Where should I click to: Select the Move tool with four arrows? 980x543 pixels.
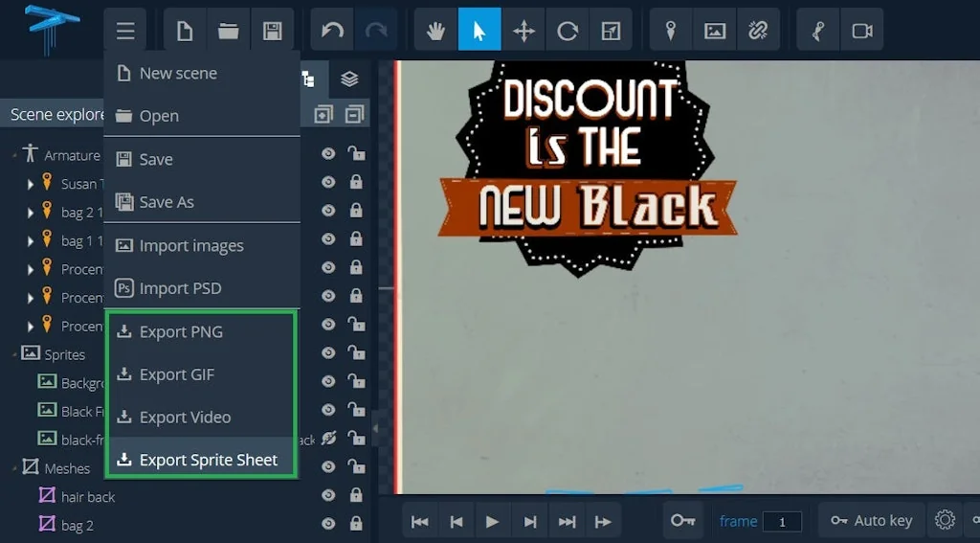523,31
